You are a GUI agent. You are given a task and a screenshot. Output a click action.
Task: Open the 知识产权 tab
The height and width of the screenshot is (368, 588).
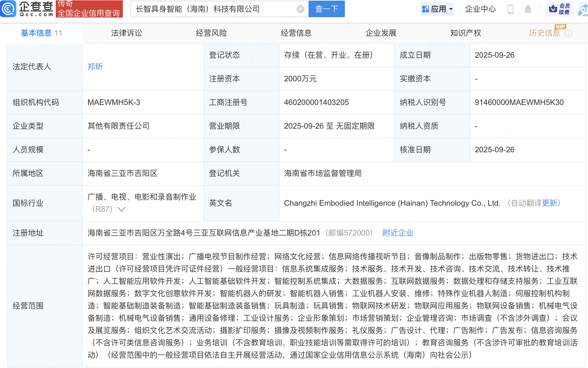click(x=465, y=33)
